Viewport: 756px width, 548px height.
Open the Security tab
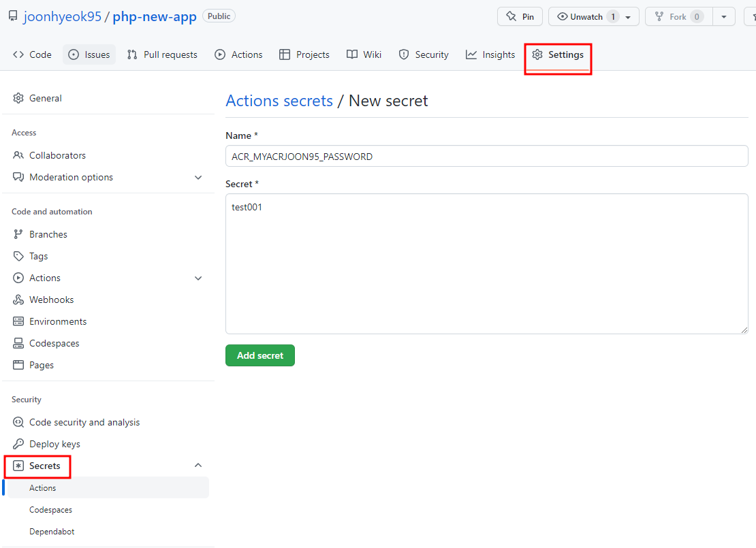pos(424,54)
